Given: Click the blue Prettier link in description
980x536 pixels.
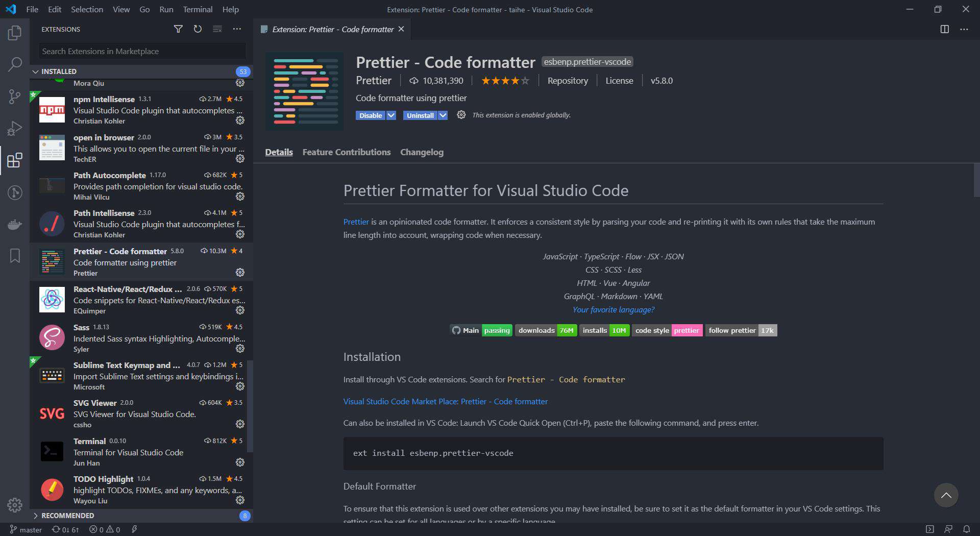Looking at the screenshot, I should tap(356, 222).
